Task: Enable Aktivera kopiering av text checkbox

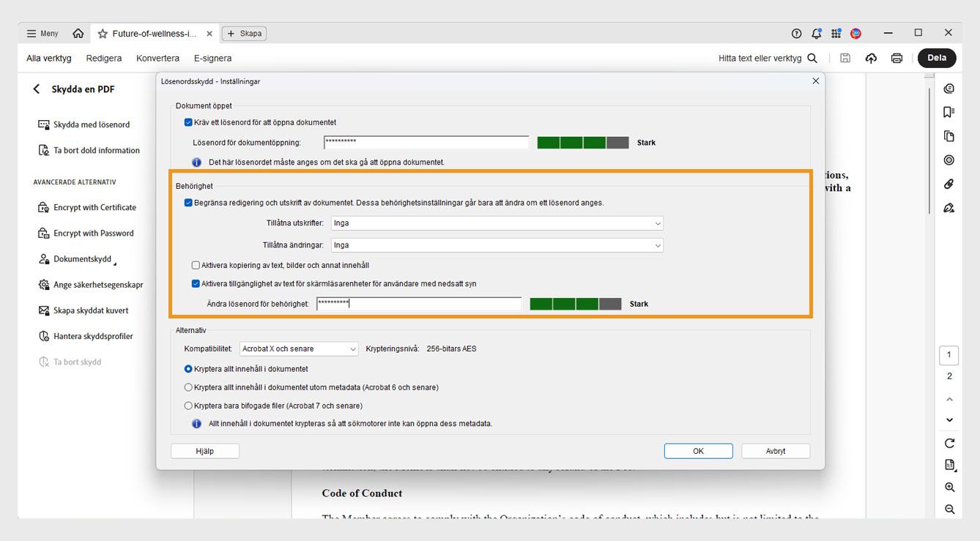Action: (196, 265)
